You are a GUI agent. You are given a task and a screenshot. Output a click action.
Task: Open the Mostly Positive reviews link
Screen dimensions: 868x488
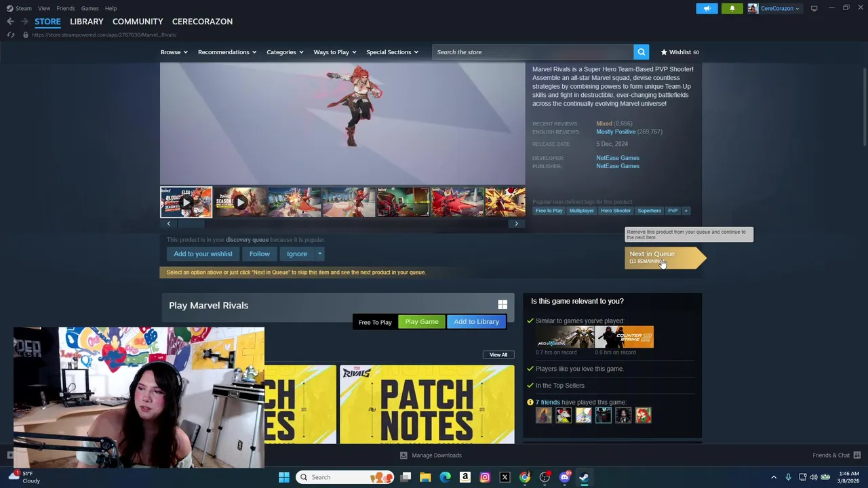click(x=616, y=131)
